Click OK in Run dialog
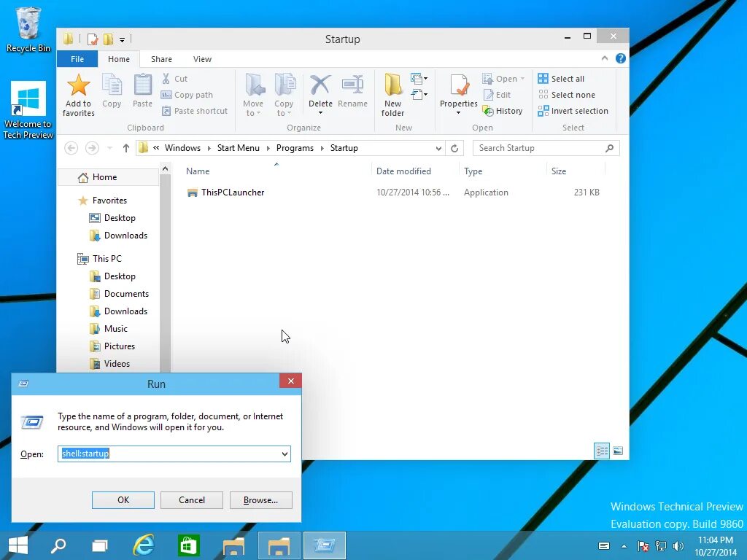The width and height of the screenshot is (747, 560). click(x=123, y=500)
